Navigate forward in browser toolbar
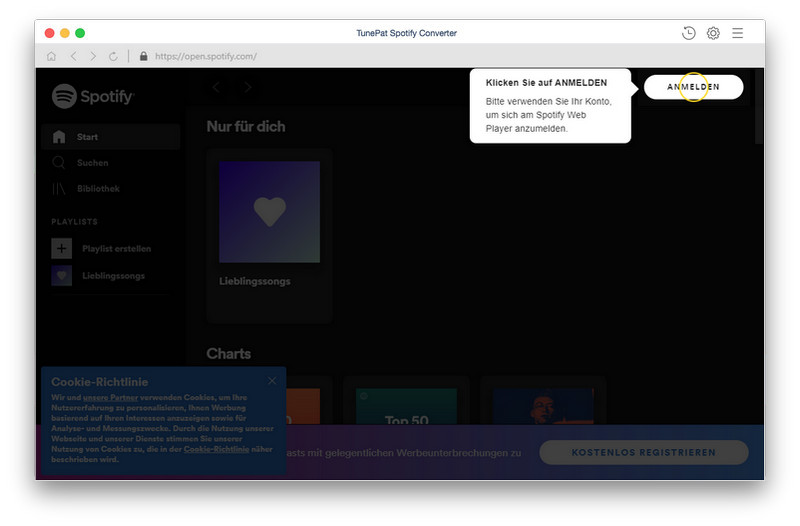This screenshot has height=526, width=800. pos(93,56)
